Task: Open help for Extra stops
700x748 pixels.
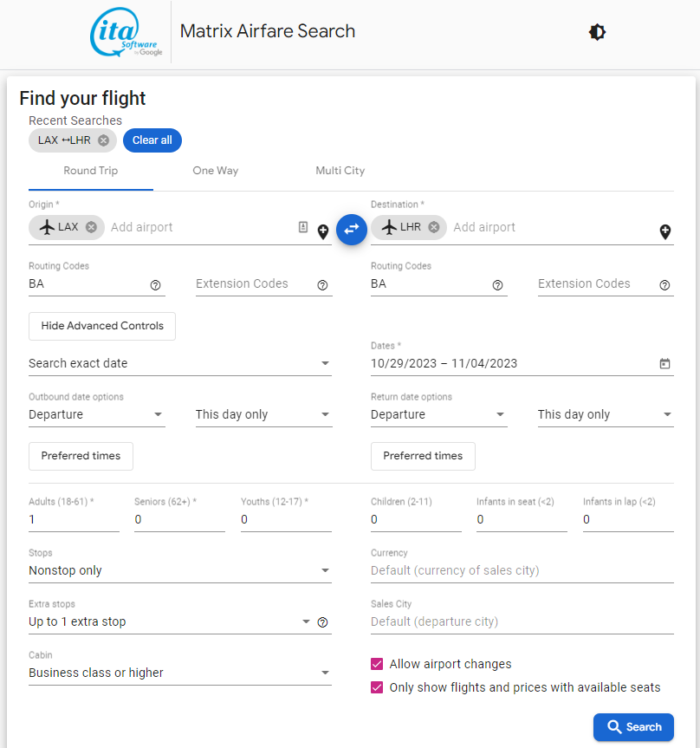Action: point(323,622)
